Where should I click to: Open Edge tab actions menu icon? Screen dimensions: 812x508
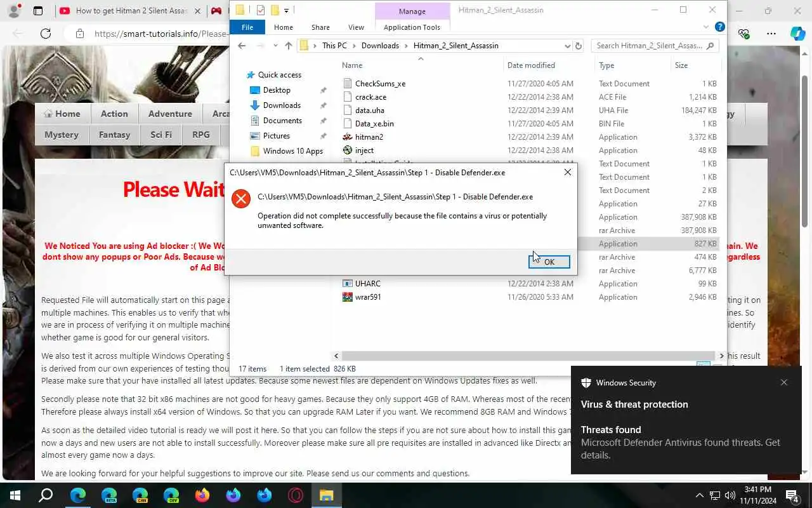tap(38, 11)
